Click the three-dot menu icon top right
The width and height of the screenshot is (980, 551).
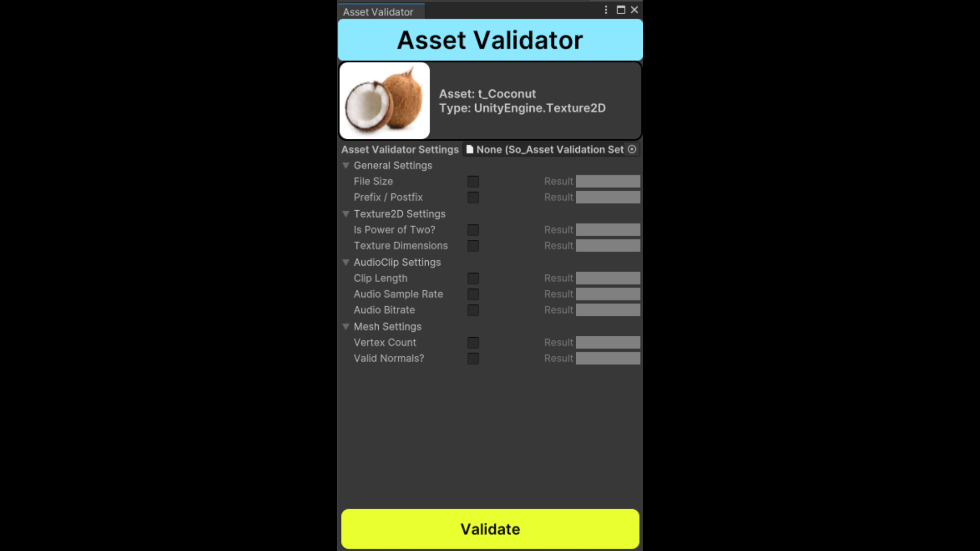[606, 9]
